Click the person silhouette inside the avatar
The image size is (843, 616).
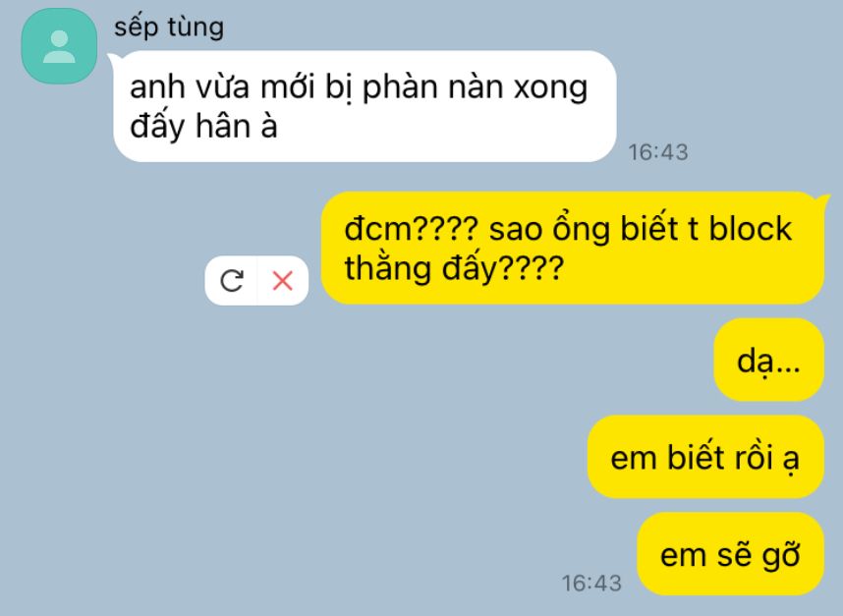[59, 47]
